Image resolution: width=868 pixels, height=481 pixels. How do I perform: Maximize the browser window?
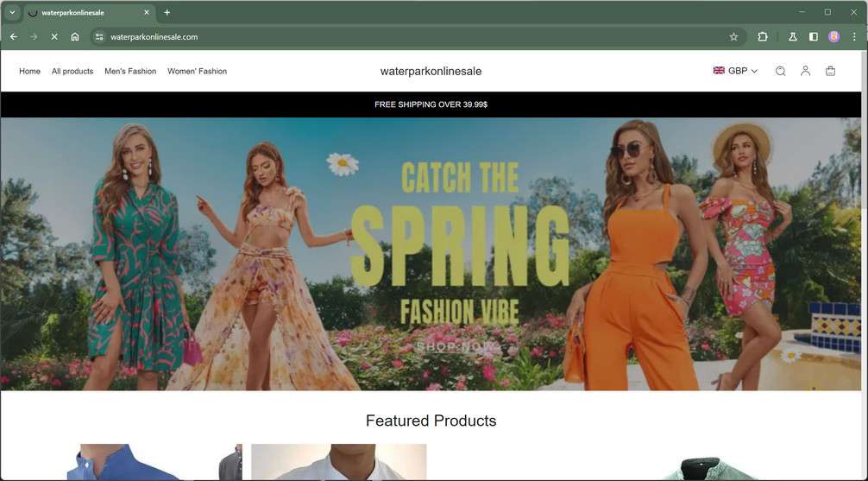[827, 11]
